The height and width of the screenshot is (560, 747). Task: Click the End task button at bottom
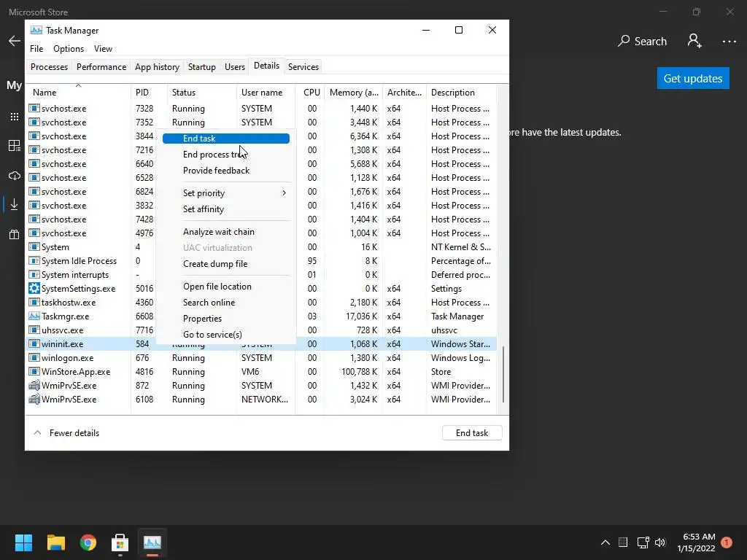pos(472,433)
